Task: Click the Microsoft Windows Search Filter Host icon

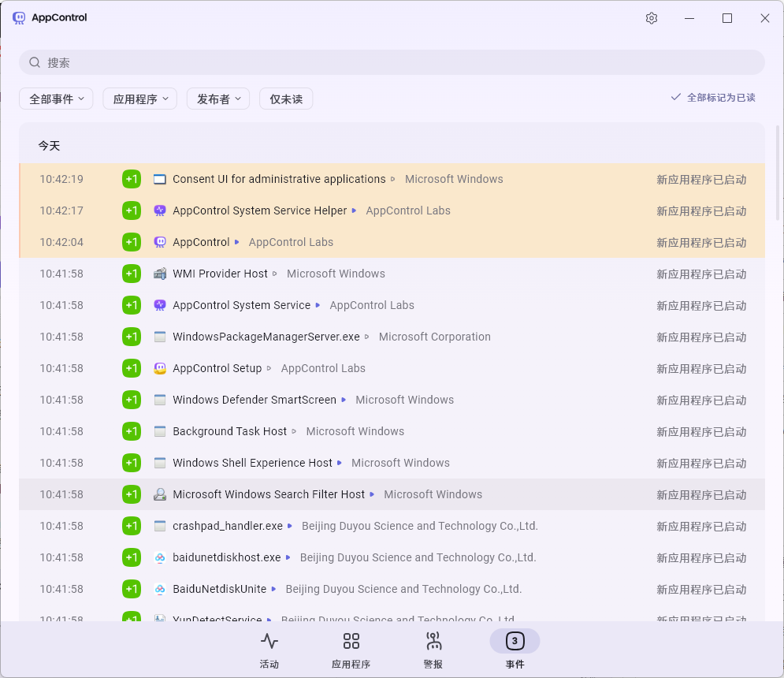Action: pos(159,494)
